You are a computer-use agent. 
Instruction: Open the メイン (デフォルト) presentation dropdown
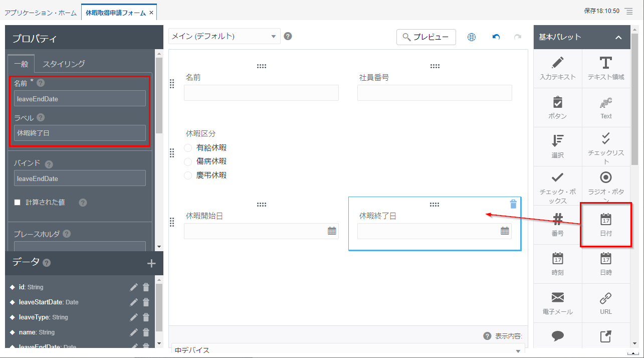[224, 36]
